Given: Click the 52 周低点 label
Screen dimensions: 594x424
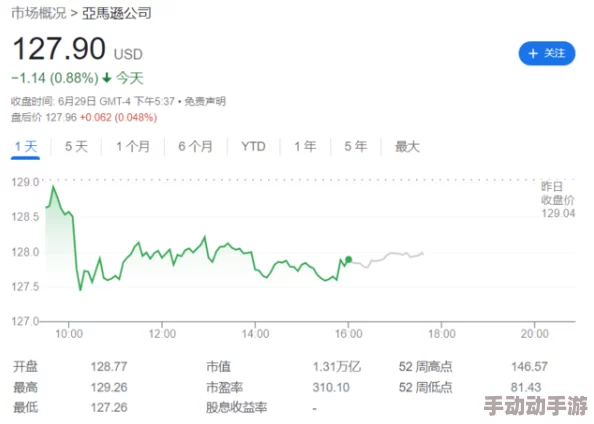Looking at the screenshot, I should pos(425,387).
